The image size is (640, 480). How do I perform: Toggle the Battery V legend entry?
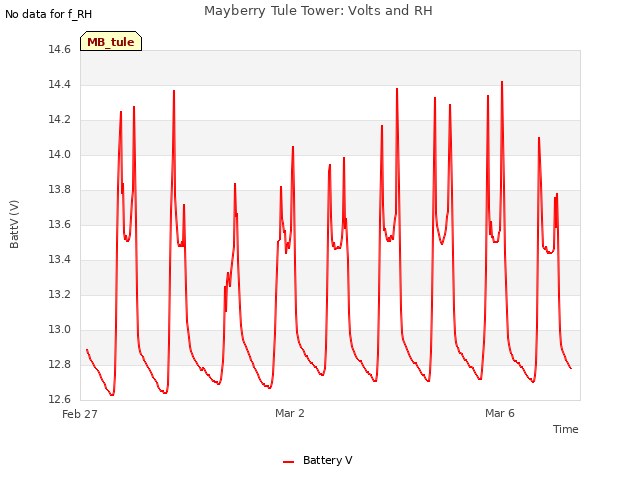(318, 460)
